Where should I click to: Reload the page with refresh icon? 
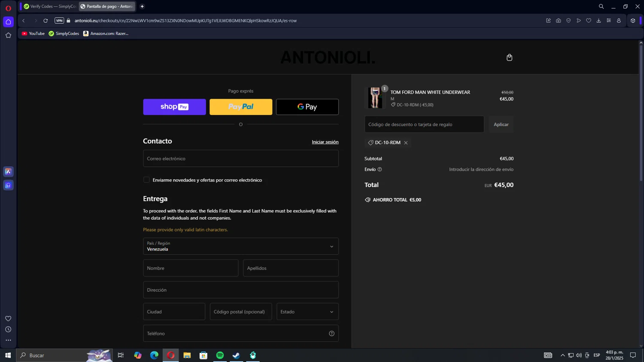(46, 21)
